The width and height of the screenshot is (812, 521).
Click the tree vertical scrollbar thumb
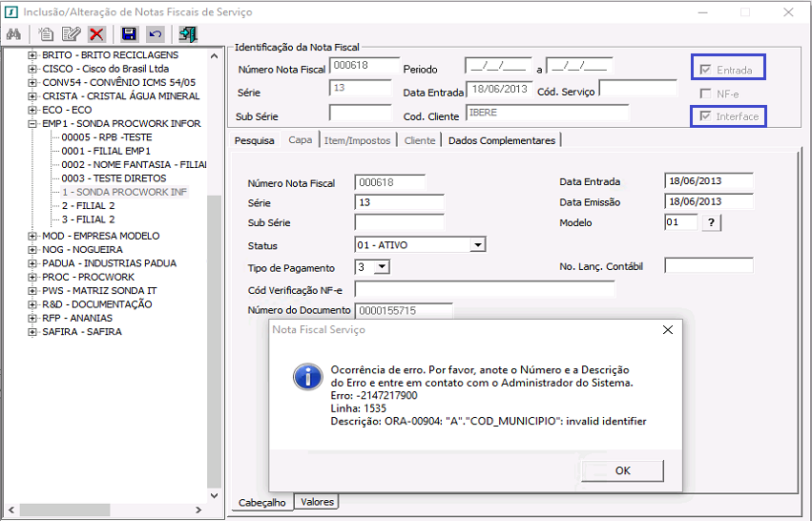pyautogui.click(x=215, y=342)
